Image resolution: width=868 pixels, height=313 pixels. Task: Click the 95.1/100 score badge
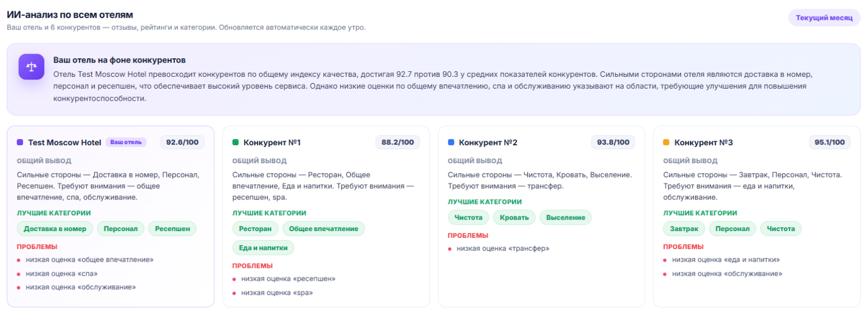pos(829,142)
